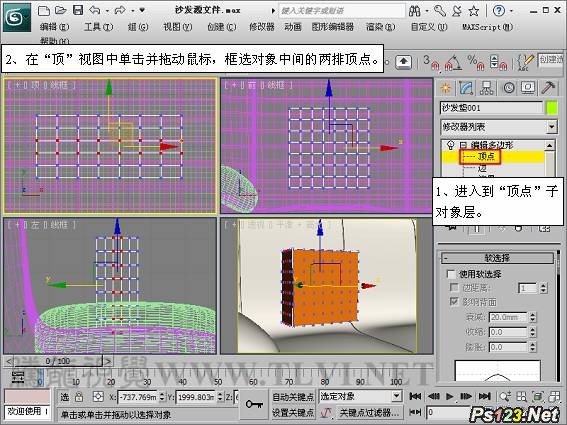Switch to the Create panel tab

[x=446, y=88]
